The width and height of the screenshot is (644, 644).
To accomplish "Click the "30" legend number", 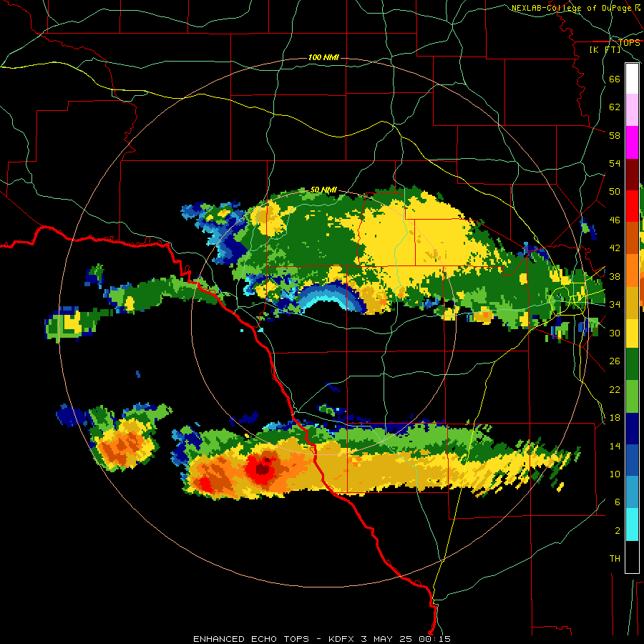I will 615,333.
